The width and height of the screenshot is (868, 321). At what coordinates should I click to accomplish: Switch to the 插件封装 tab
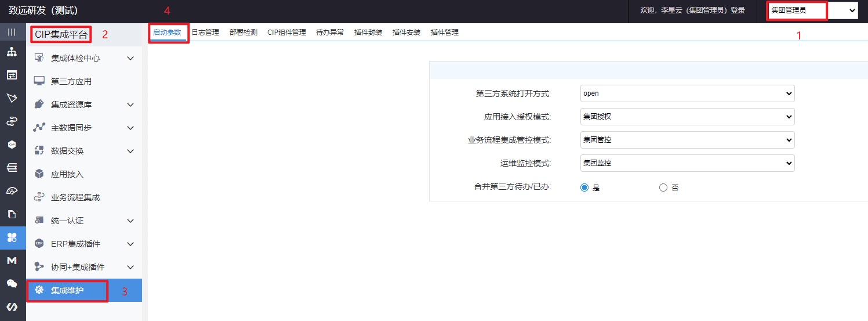point(368,33)
